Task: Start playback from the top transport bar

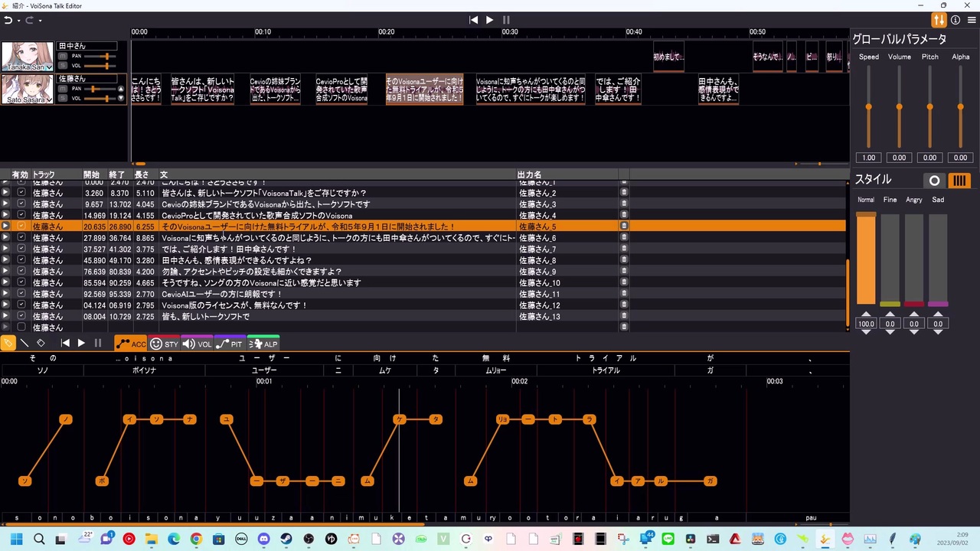Action: click(490, 20)
